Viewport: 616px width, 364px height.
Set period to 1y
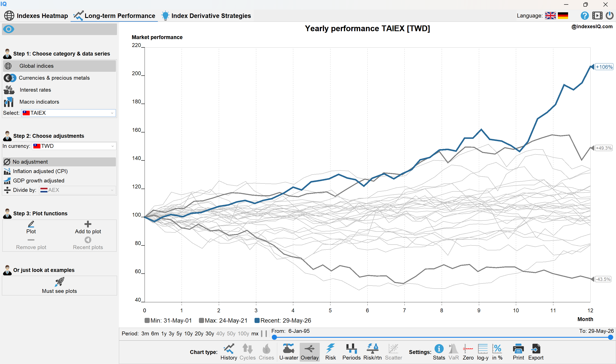click(164, 334)
